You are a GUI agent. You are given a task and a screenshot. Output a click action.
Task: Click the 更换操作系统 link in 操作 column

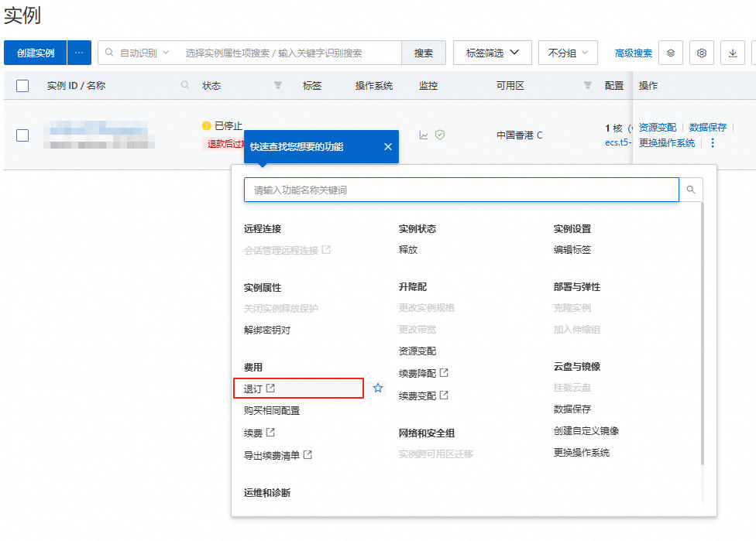[x=667, y=142]
